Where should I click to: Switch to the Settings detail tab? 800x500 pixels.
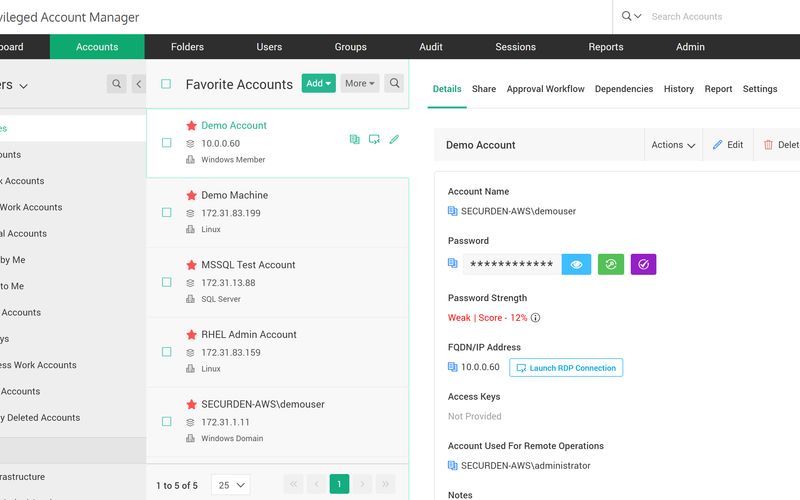(x=760, y=89)
